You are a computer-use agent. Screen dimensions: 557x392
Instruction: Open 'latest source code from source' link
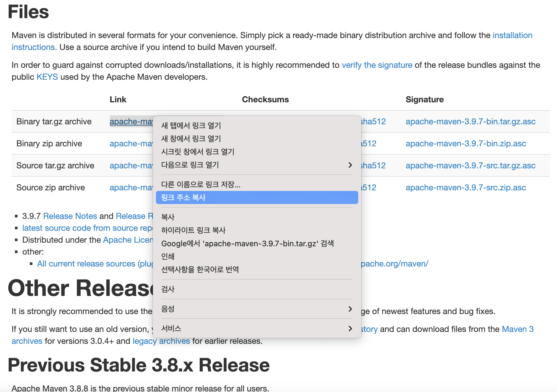pos(87,228)
